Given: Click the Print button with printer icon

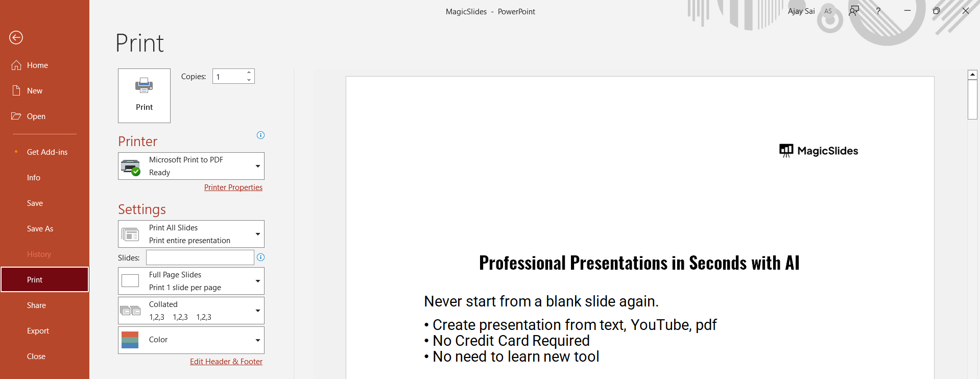Looking at the screenshot, I should [x=144, y=96].
